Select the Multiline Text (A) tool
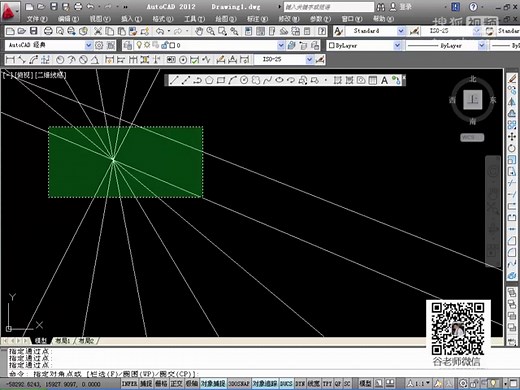The width and height of the screenshot is (520, 390). pyautogui.click(x=384, y=80)
